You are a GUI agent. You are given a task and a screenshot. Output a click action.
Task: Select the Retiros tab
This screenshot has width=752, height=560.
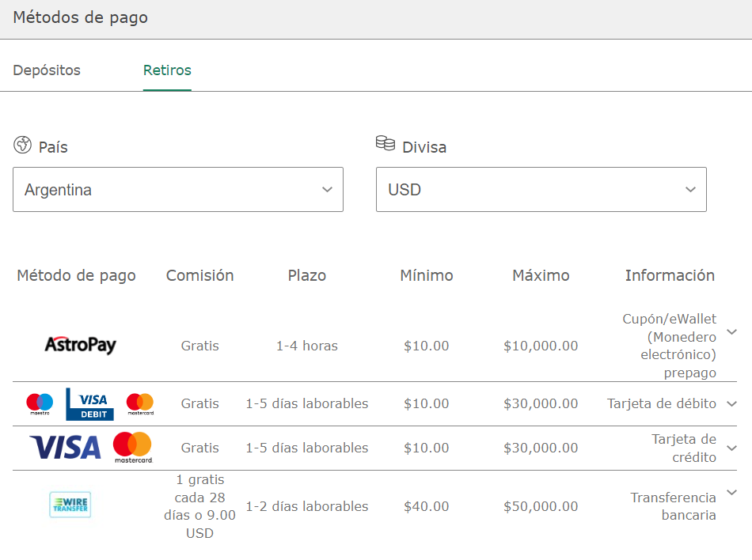point(167,70)
